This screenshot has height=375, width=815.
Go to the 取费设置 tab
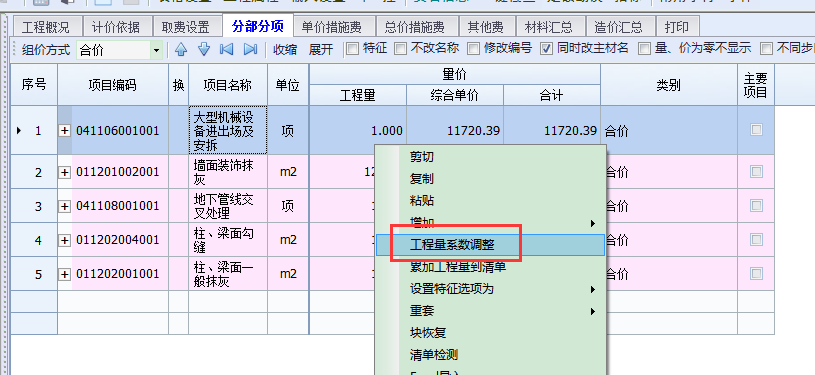tap(186, 27)
